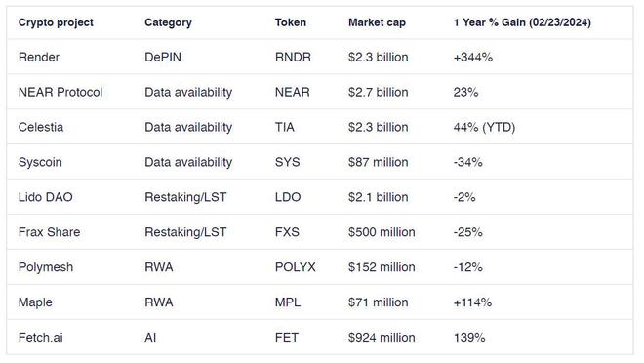
Task: Click the Market cap column header
Action: coord(377,22)
